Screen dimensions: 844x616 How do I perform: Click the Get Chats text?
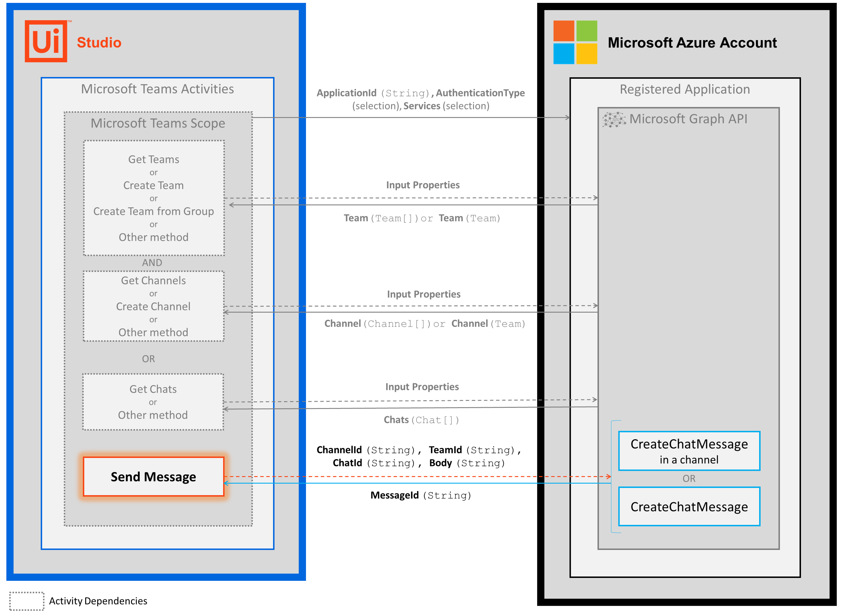point(153,389)
